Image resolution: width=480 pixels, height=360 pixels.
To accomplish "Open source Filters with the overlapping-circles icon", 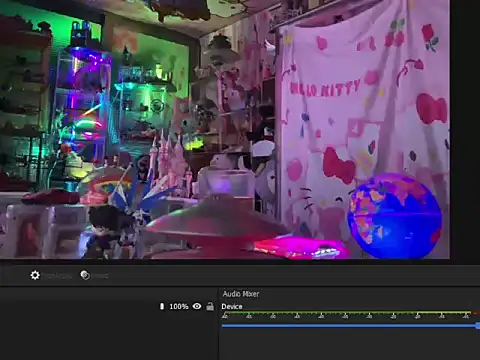I will [85, 275].
